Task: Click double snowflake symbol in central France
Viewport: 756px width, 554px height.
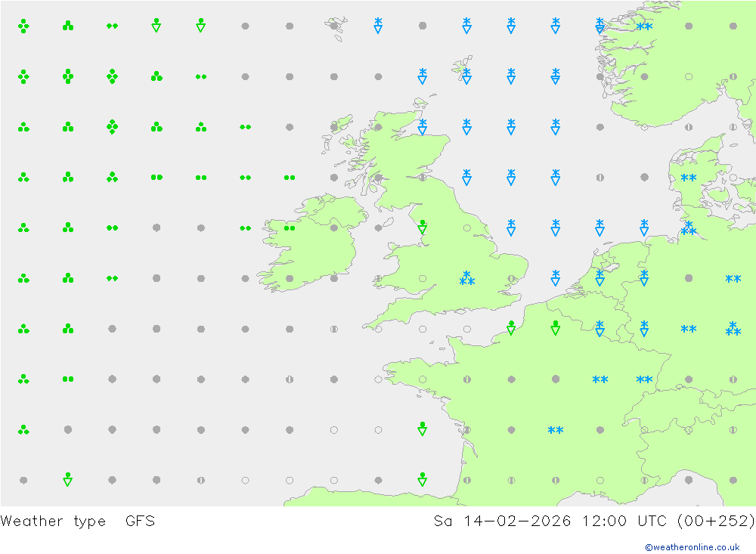Action: pos(556,430)
